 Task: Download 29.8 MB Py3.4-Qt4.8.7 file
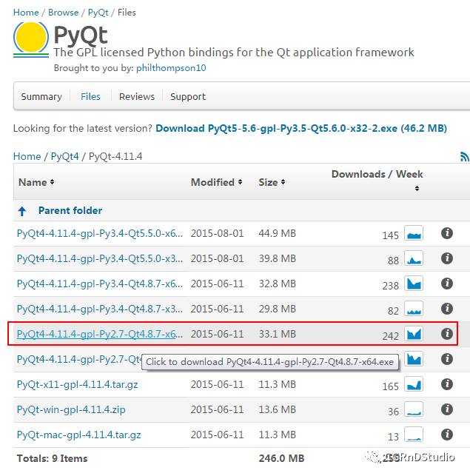click(x=100, y=309)
